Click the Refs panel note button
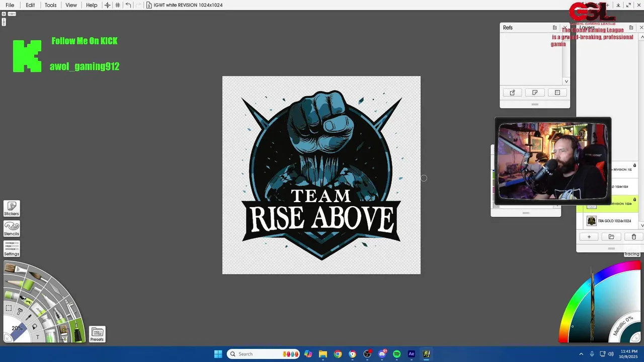This screenshot has height=362, width=644. click(535, 93)
